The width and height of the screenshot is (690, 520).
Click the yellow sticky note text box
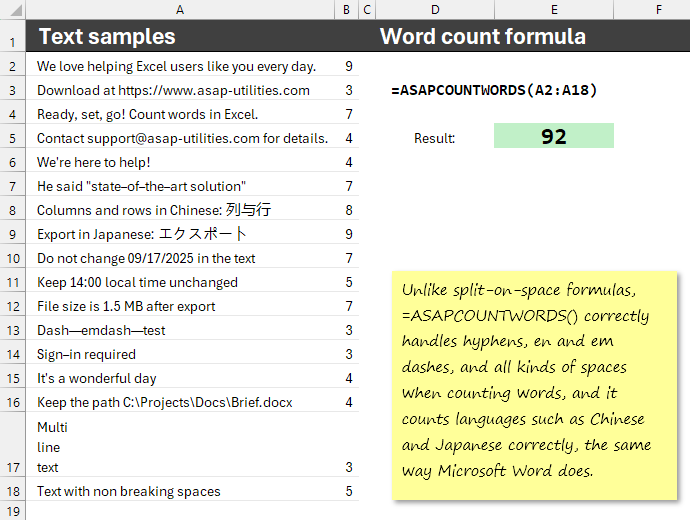tap(534, 385)
